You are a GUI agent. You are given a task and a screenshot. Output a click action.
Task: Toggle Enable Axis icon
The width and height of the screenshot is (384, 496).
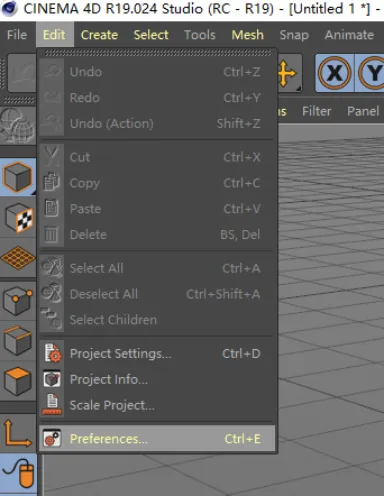point(18,433)
